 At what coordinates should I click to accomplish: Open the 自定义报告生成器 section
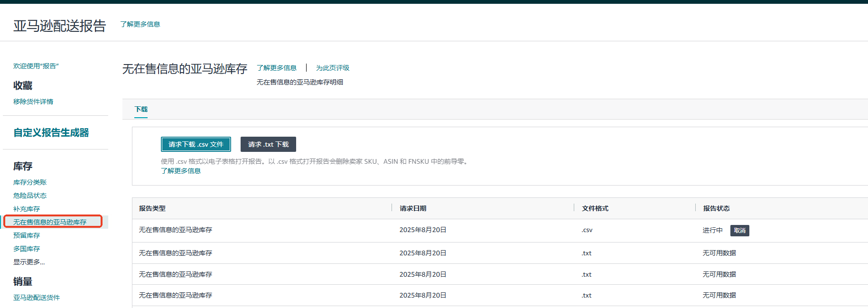(x=51, y=133)
